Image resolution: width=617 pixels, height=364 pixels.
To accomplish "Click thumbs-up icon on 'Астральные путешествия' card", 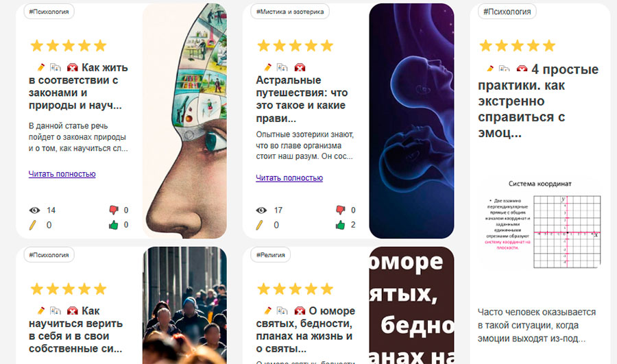I will [340, 225].
